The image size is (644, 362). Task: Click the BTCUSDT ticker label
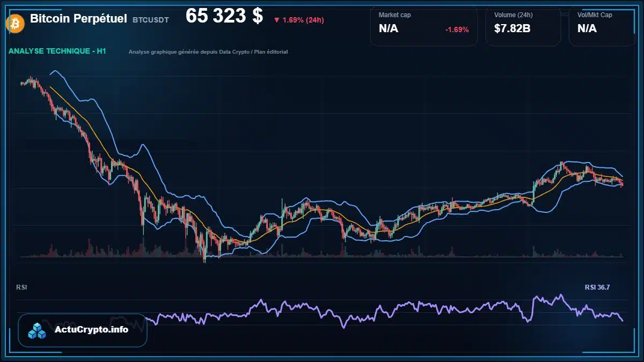point(151,20)
